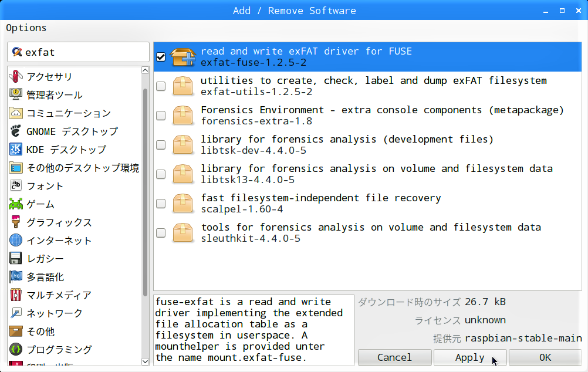Viewport: 588px width, 372px height.
Task: Click the fuse-exfat description text box
Action: tap(254, 330)
